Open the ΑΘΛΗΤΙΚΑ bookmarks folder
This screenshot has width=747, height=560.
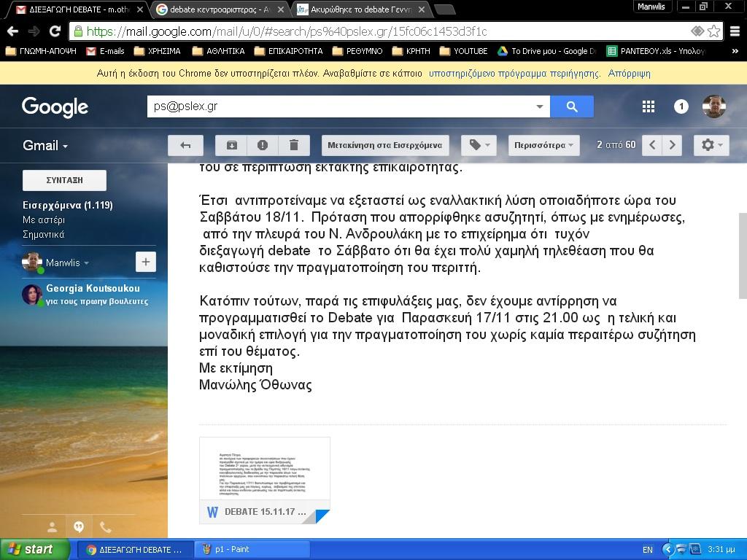219,51
